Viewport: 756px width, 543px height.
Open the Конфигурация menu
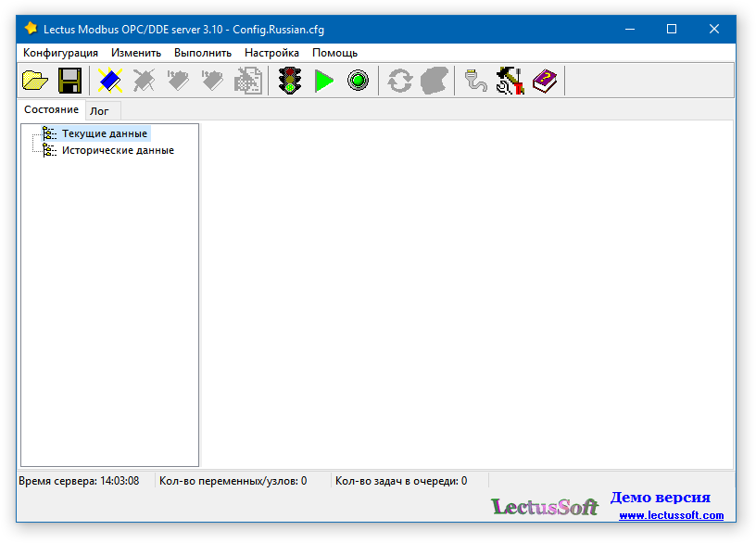click(x=60, y=53)
